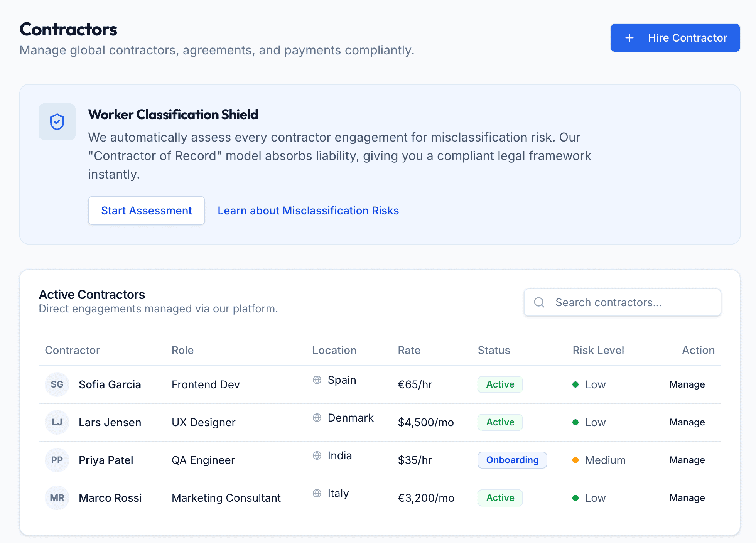Click Manage for Priya Patel

(x=687, y=460)
